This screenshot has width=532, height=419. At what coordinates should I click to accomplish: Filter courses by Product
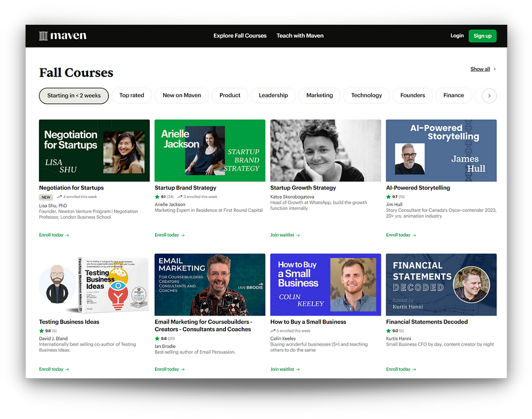click(230, 95)
